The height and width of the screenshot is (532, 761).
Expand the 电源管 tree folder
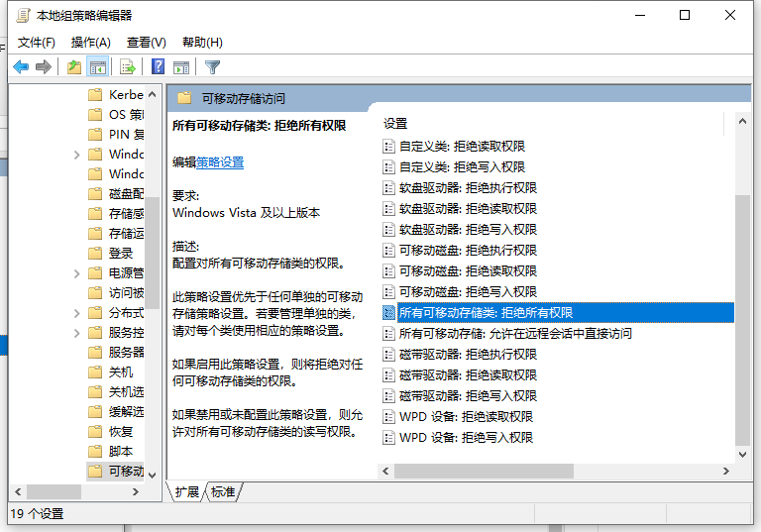click(76, 273)
